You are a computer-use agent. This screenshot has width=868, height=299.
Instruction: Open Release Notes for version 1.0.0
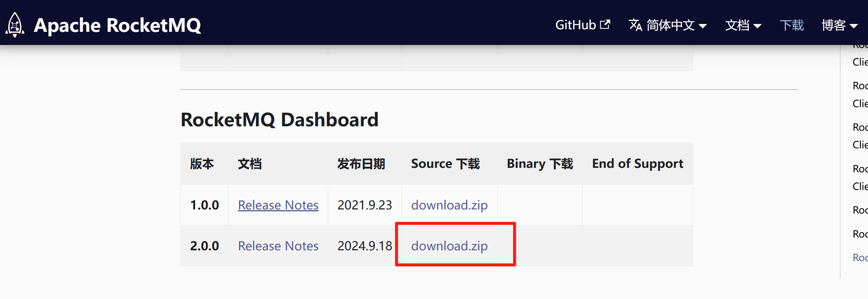[278, 205]
